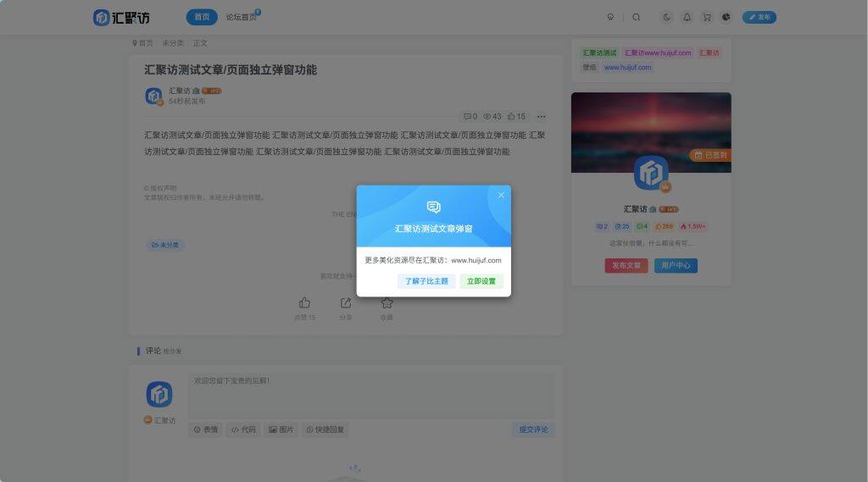Click the blue stat badge showing 25
The width and height of the screenshot is (868, 482).
[x=622, y=226]
